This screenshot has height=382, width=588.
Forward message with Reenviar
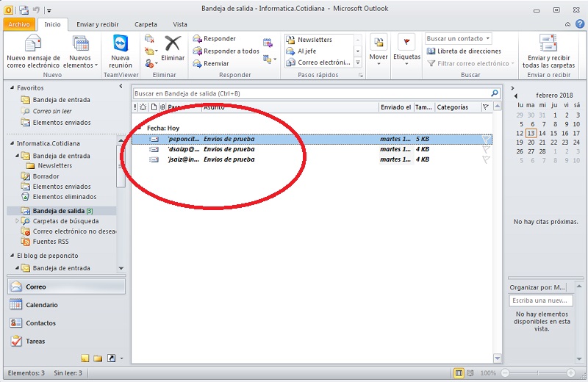point(211,64)
